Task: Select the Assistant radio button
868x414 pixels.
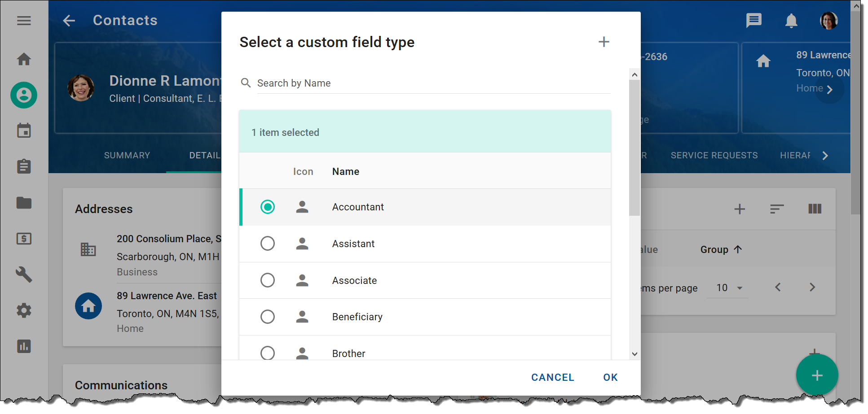Action: (268, 244)
